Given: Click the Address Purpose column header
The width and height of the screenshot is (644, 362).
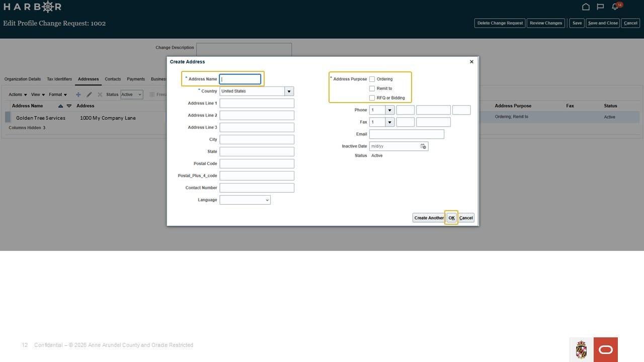Looking at the screenshot, I should pyautogui.click(x=513, y=106).
